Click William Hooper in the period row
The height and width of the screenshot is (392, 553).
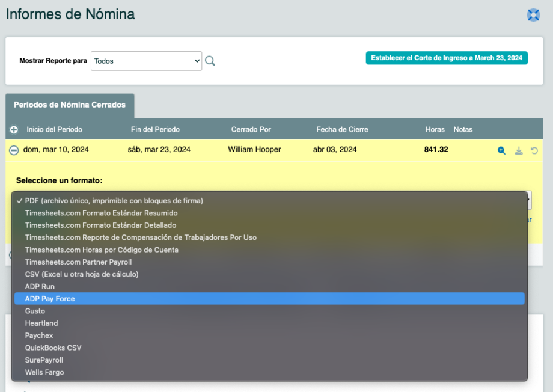pos(254,150)
